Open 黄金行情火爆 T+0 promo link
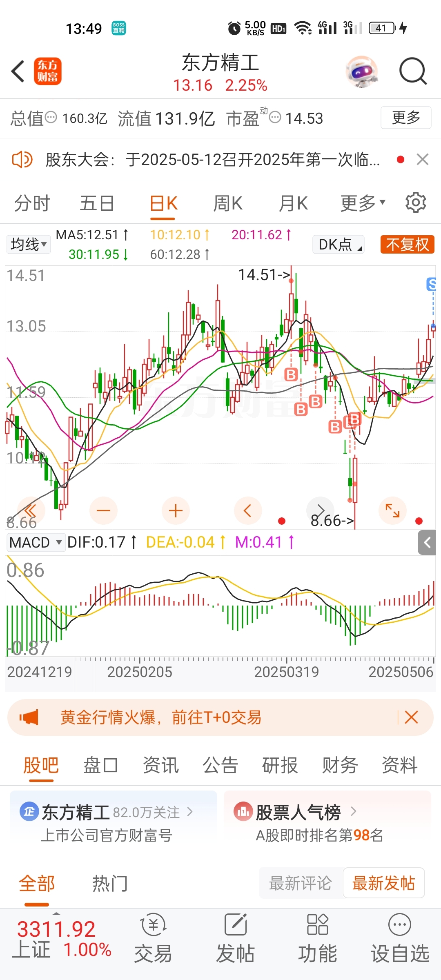This screenshot has height=980, width=441. 161,717
